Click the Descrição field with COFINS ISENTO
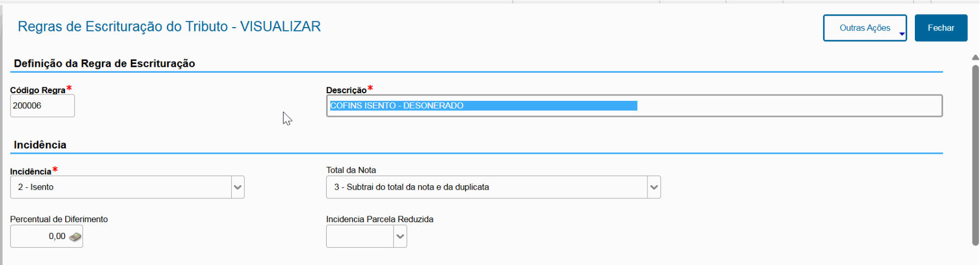 (633, 106)
